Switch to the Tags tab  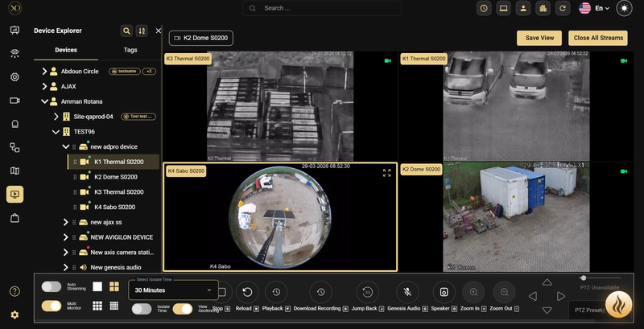[130, 50]
